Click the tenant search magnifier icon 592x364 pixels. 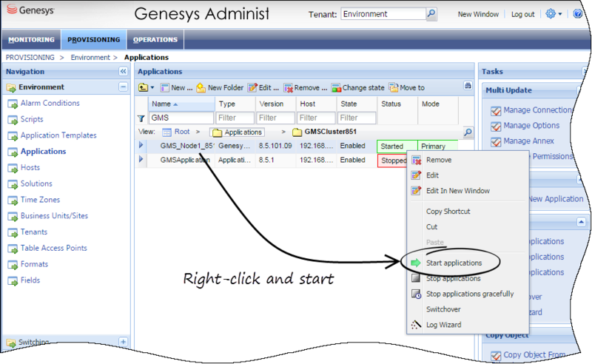click(431, 14)
